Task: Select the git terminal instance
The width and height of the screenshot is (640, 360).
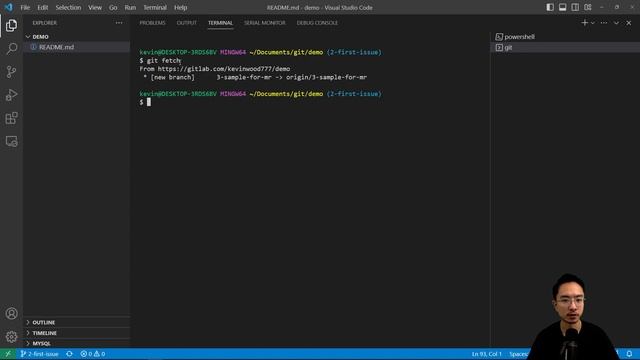Action: [565, 47]
